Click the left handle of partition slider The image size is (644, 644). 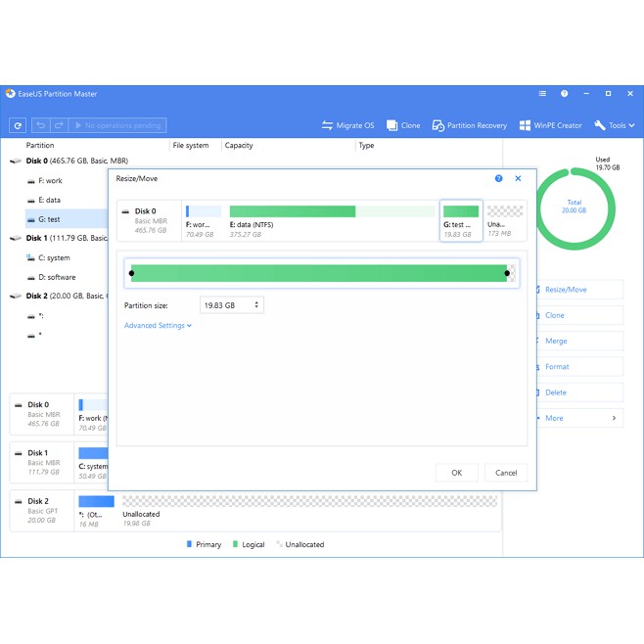[x=132, y=273]
